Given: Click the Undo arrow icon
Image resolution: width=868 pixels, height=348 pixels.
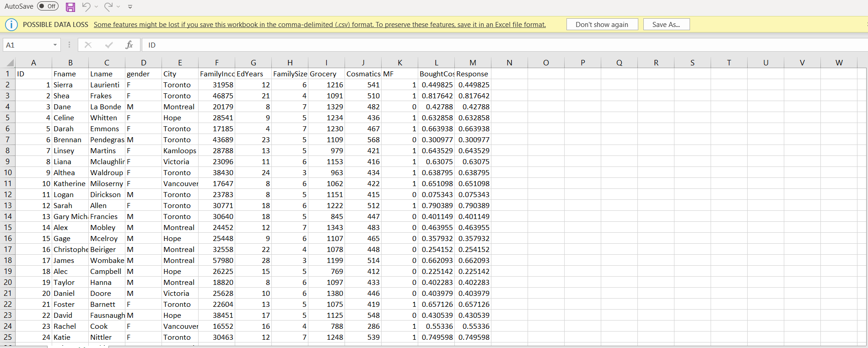Looking at the screenshot, I should click(86, 6).
